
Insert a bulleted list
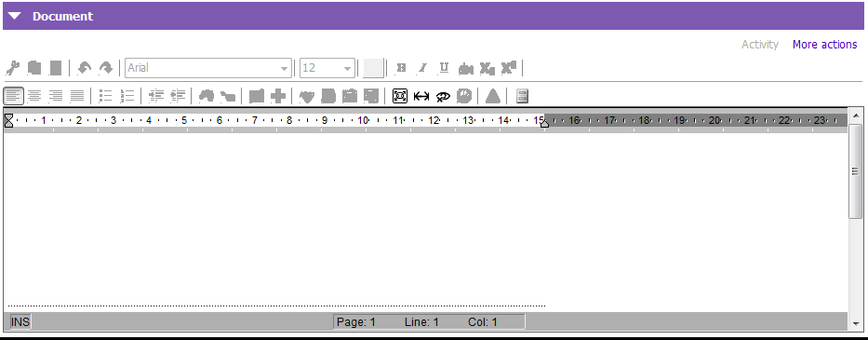(105, 96)
